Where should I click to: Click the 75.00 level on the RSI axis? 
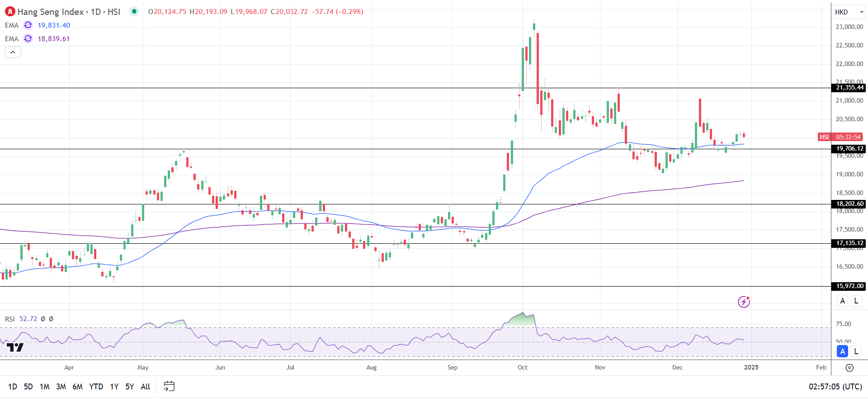(x=844, y=324)
